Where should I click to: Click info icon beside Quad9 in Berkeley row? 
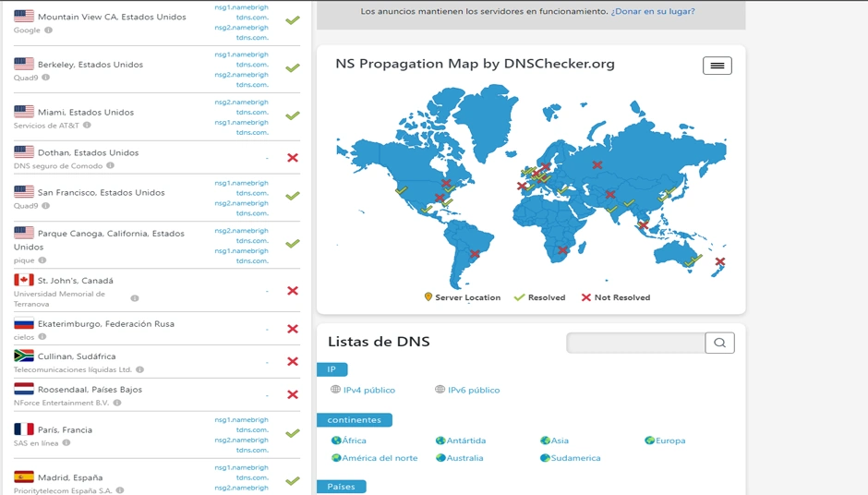click(x=46, y=78)
